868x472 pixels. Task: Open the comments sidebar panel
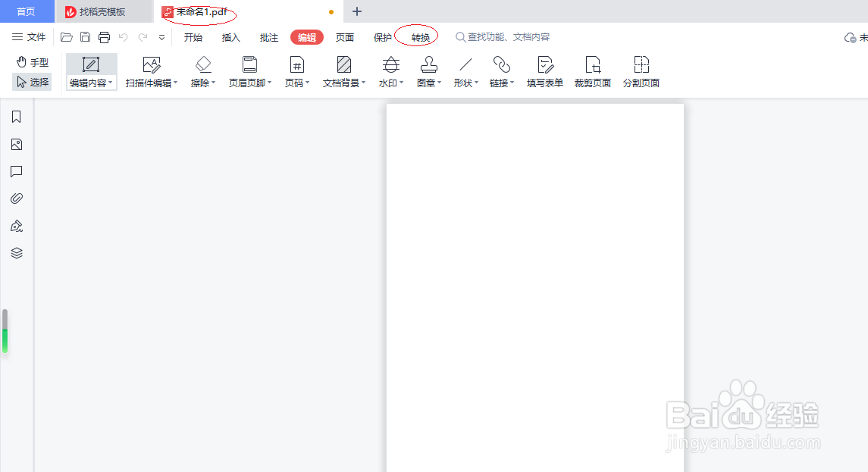[17, 171]
